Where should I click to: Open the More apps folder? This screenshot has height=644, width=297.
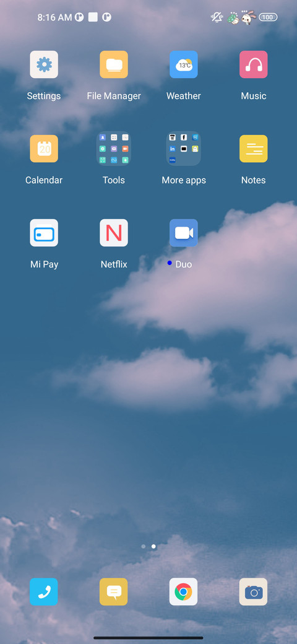183,149
